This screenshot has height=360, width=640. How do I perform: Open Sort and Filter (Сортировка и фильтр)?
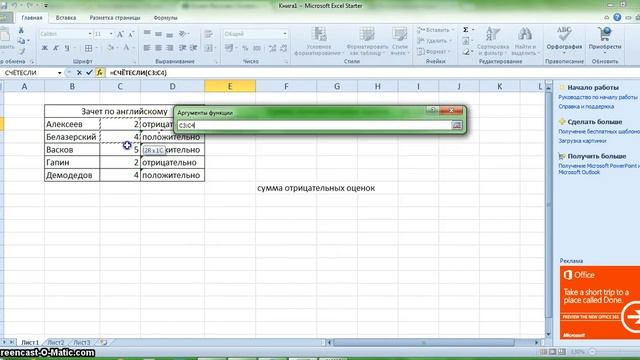click(493, 41)
